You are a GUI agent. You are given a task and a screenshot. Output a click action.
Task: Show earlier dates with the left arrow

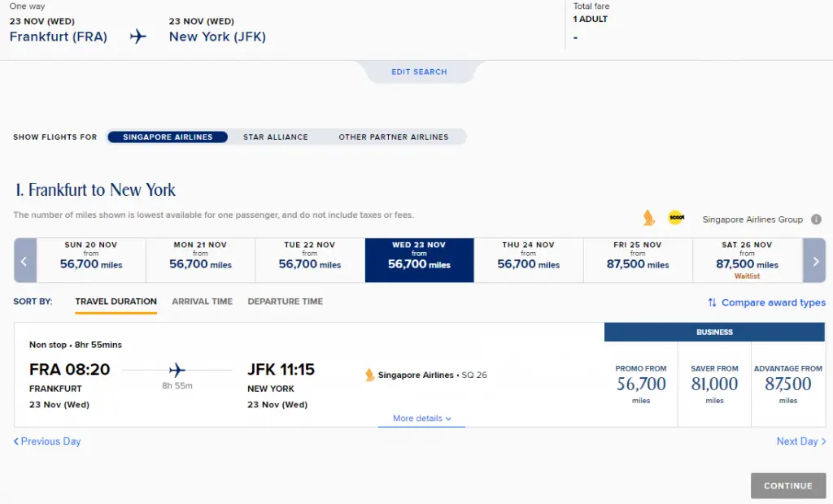click(x=25, y=260)
